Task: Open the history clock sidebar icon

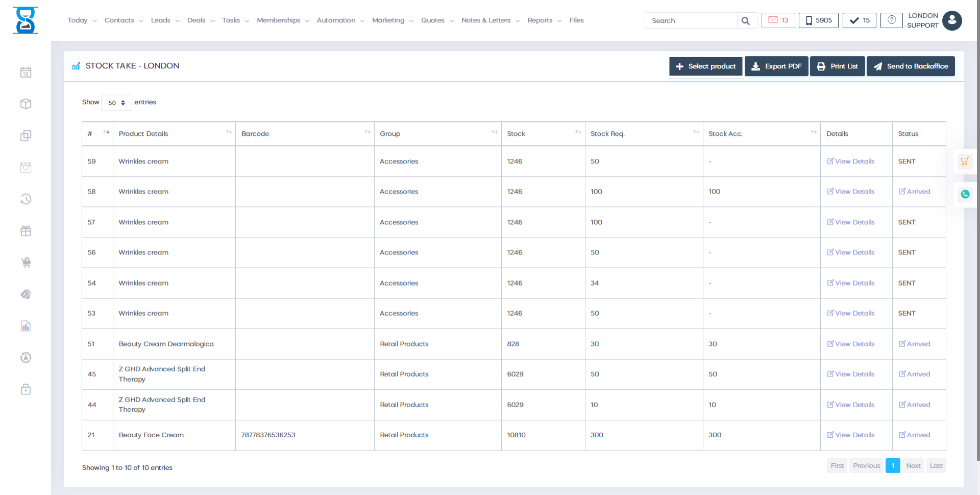Action: (26, 199)
